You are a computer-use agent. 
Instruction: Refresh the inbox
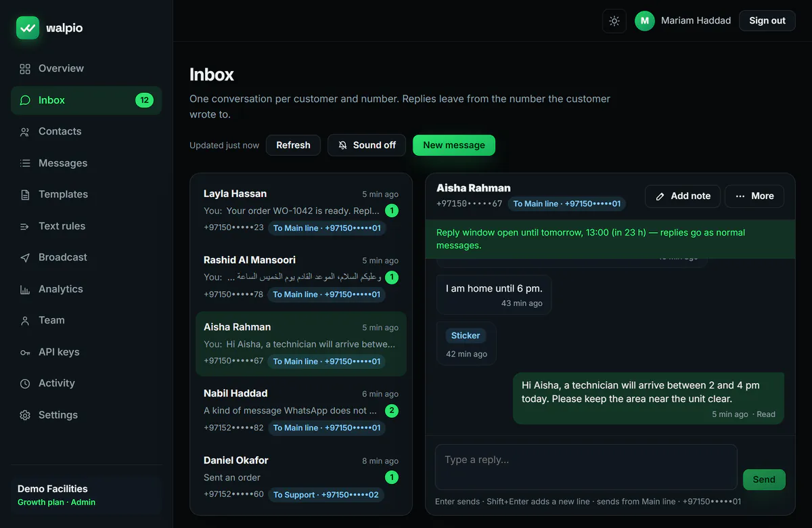point(293,145)
